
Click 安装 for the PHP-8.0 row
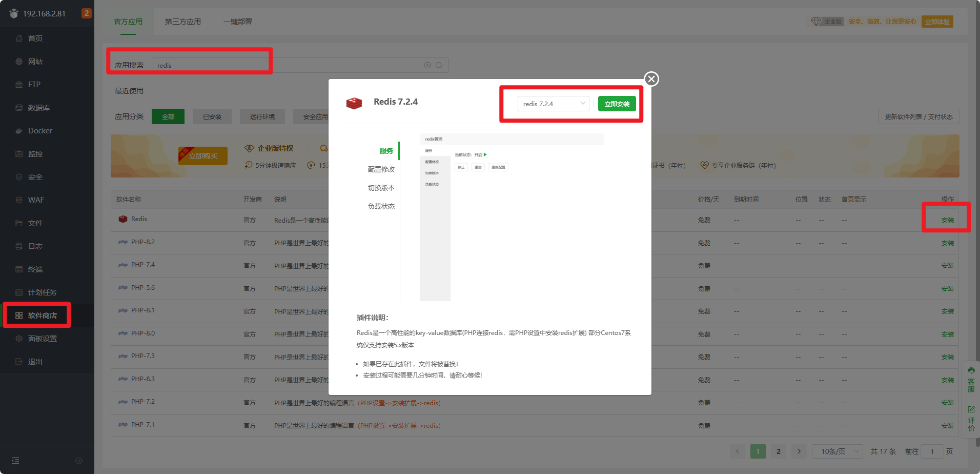(948, 334)
